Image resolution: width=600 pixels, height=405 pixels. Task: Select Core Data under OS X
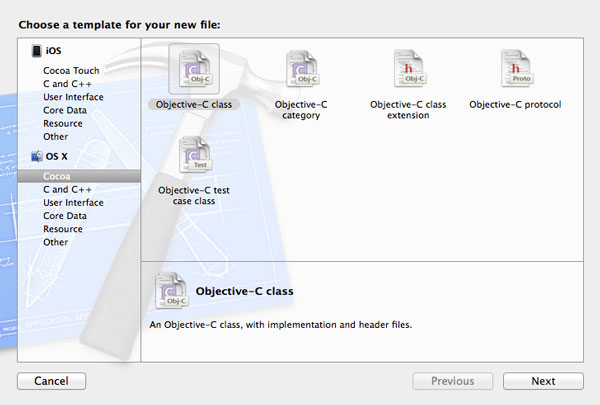click(x=65, y=216)
